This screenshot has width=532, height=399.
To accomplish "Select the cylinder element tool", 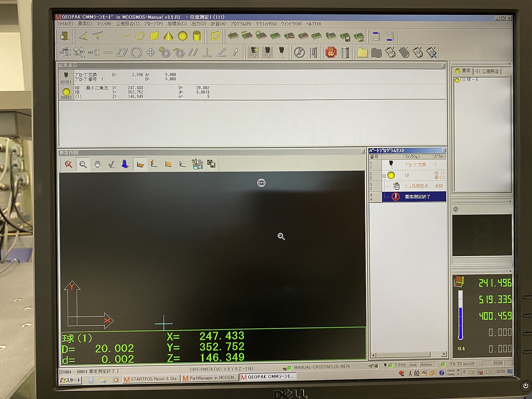I will pos(196,36).
